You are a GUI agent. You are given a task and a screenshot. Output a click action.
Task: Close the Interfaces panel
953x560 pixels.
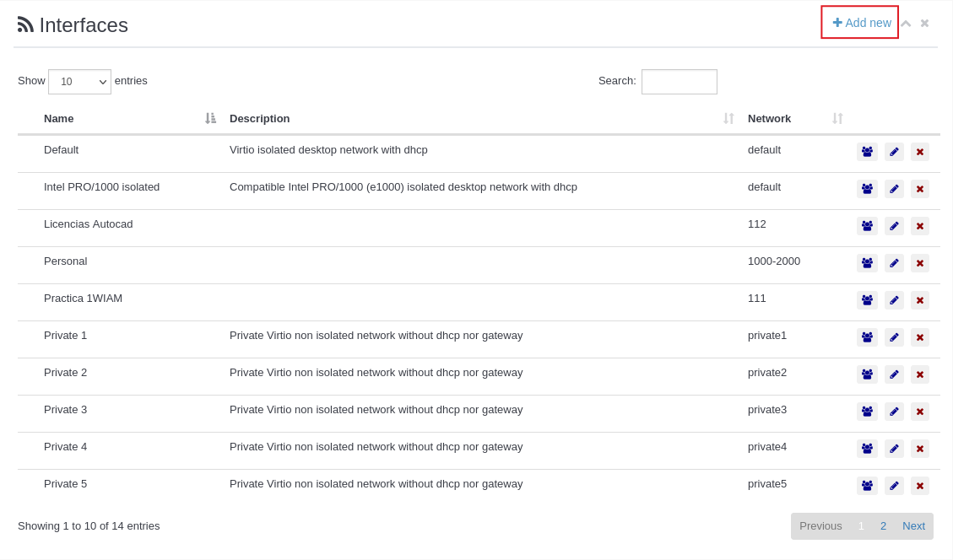925,24
